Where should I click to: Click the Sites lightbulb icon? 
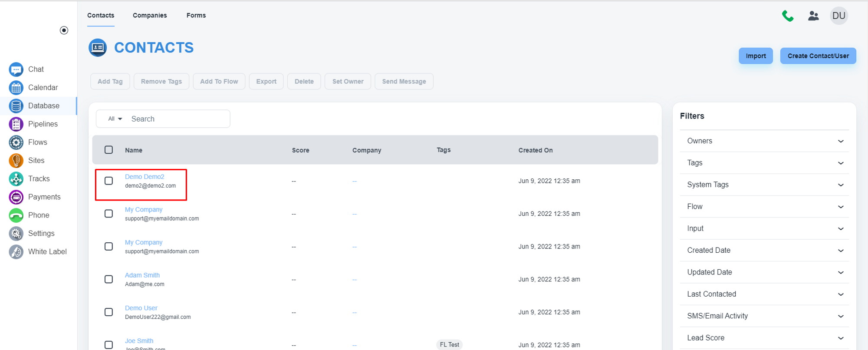click(16, 161)
